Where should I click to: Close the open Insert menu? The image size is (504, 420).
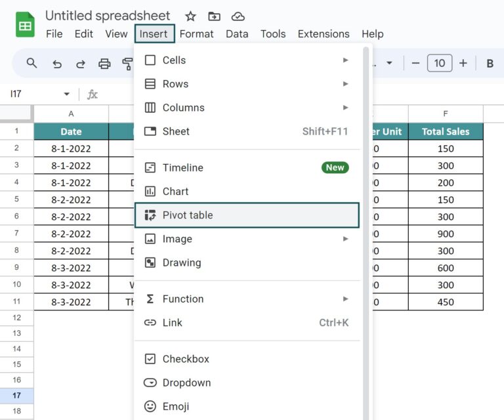(155, 33)
